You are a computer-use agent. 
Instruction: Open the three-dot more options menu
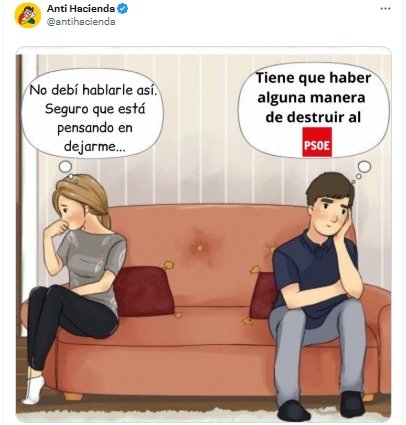pos(385,9)
